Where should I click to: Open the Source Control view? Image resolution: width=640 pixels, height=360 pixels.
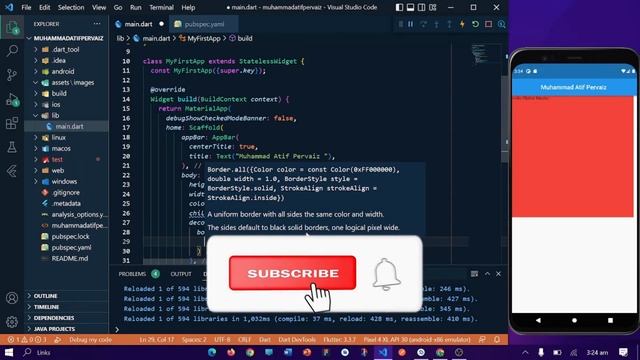point(12,75)
